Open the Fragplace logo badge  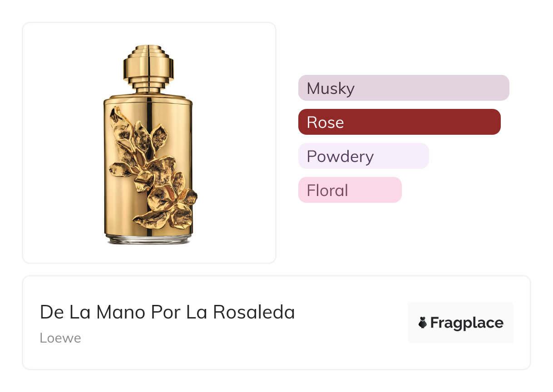click(x=460, y=323)
